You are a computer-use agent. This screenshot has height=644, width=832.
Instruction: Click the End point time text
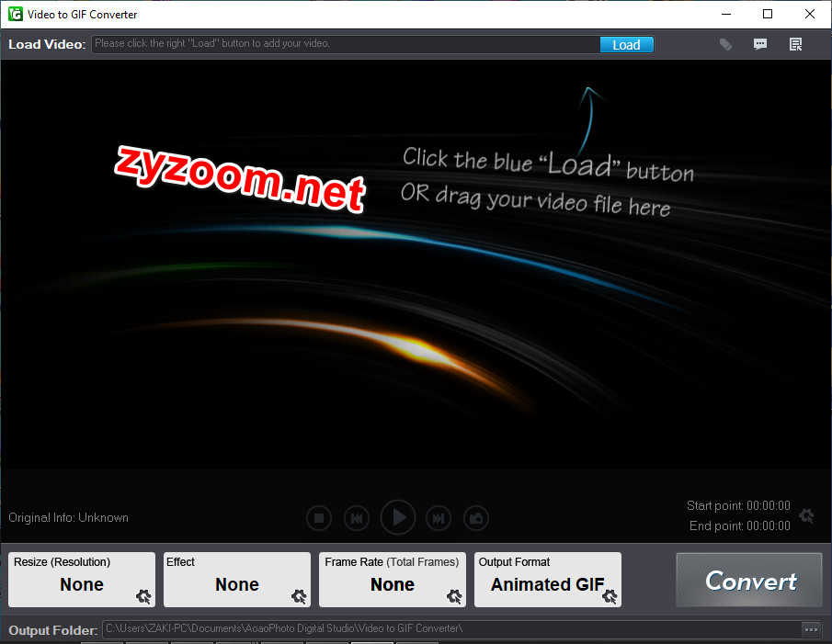pos(740,525)
